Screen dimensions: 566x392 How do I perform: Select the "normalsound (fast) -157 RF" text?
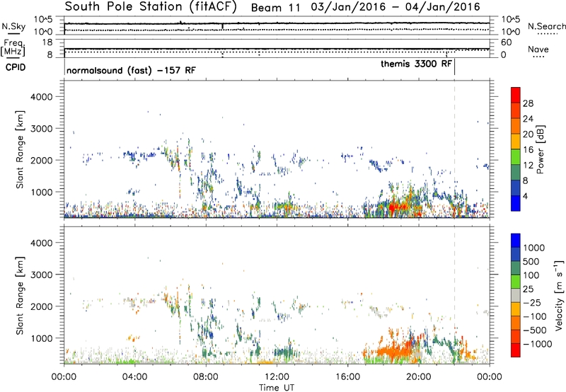click(131, 70)
